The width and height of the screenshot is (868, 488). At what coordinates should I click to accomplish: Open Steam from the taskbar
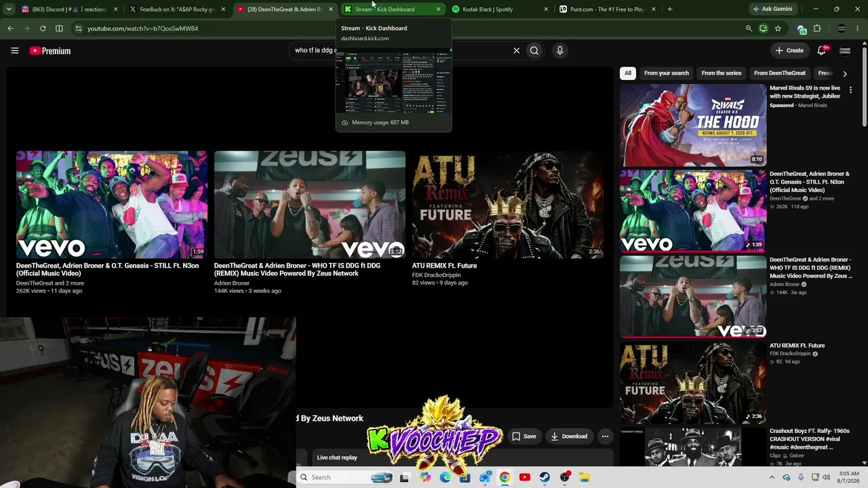coord(545,477)
